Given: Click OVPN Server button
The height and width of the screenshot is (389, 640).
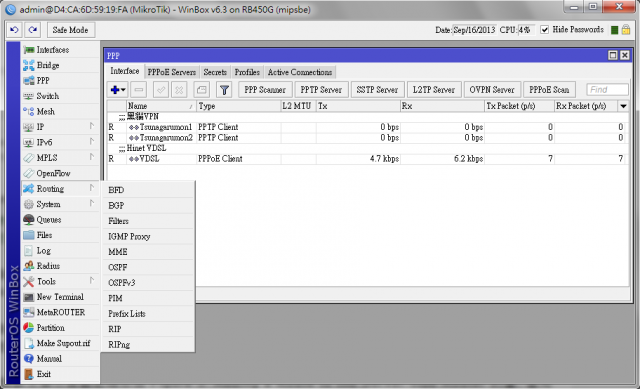Looking at the screenshot, I should pyautogui.click(x=492, y=90).
